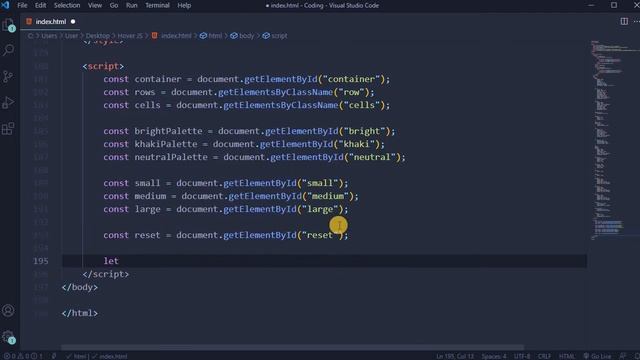Click Ln 195, Col 13 cursor position
The image size is (640, 360).
(455, 356)
